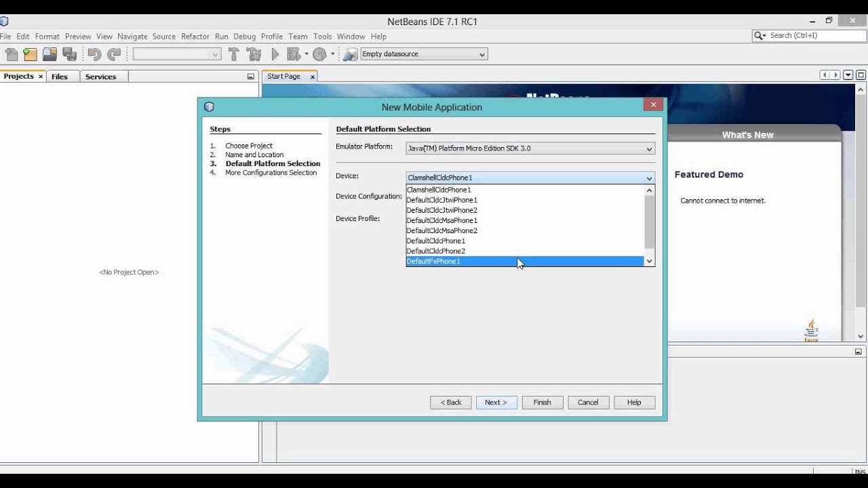Click the Run Project play icon
Viewport: 868px width, 488px height.
pos(275,54)
